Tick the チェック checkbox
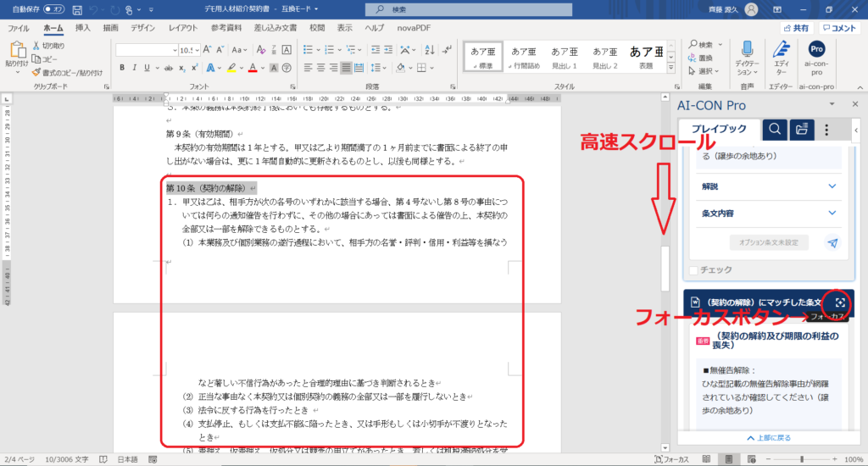The image size is (868, 466). pos(693,270)
